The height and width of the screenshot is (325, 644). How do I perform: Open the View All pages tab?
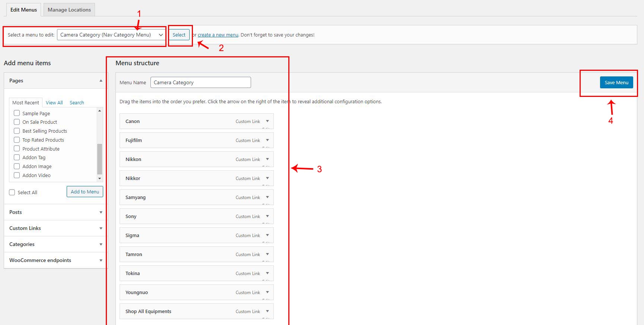[x=54, y=102]
